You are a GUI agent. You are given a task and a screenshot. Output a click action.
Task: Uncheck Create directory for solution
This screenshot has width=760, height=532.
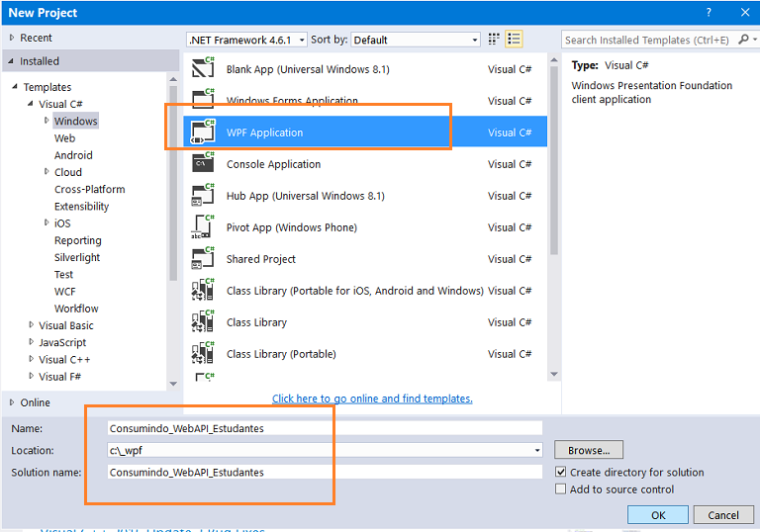point(562,473)
